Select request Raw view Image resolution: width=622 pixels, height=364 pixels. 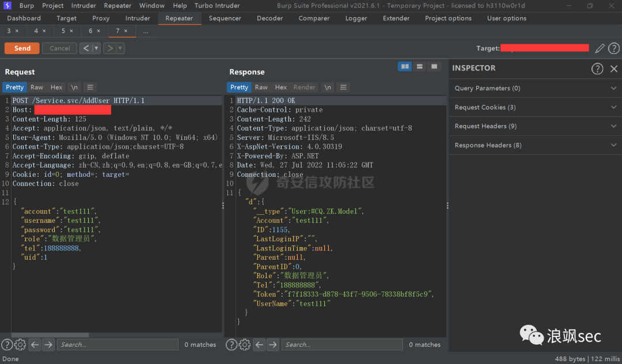(36, 87)
